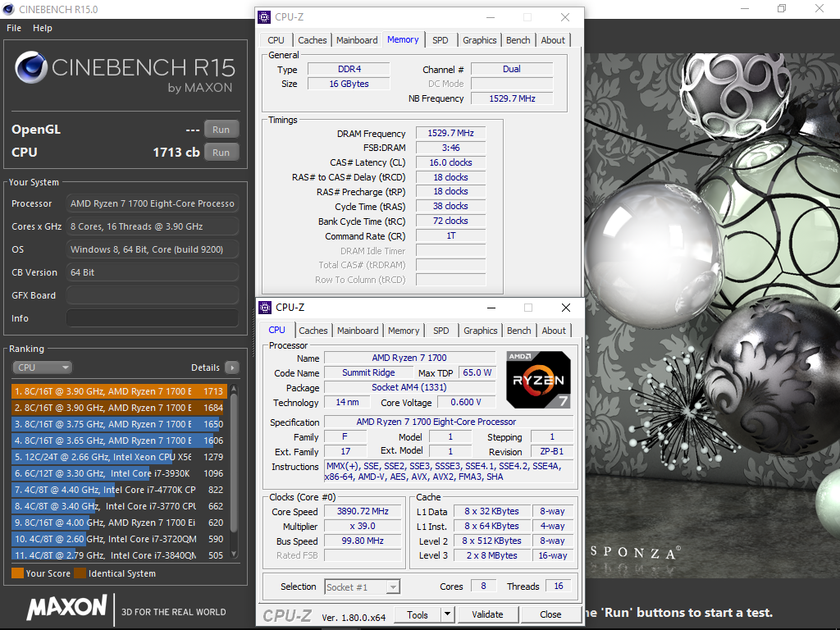Click the Cinebench logo in the title bar

(x=8, y=9)
